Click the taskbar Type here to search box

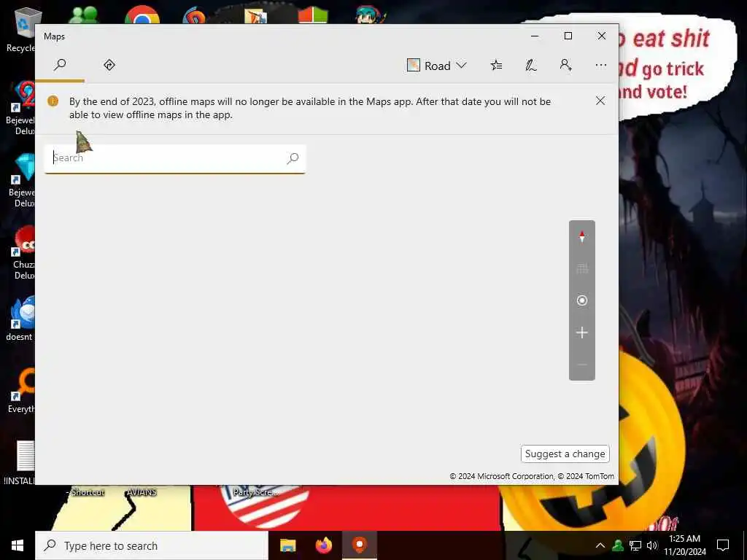(152, 545)
